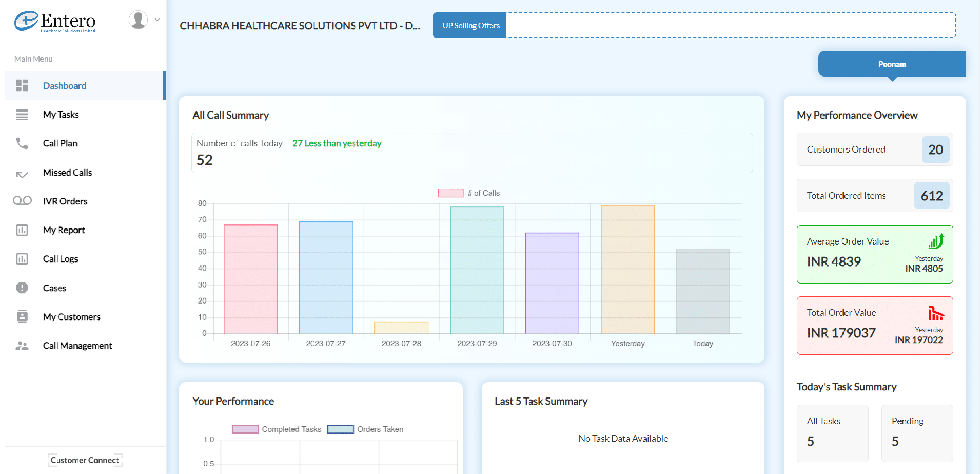980x474 pixels.
Task: Click the Missed Calls arrow icon
Action: point(22,174)
